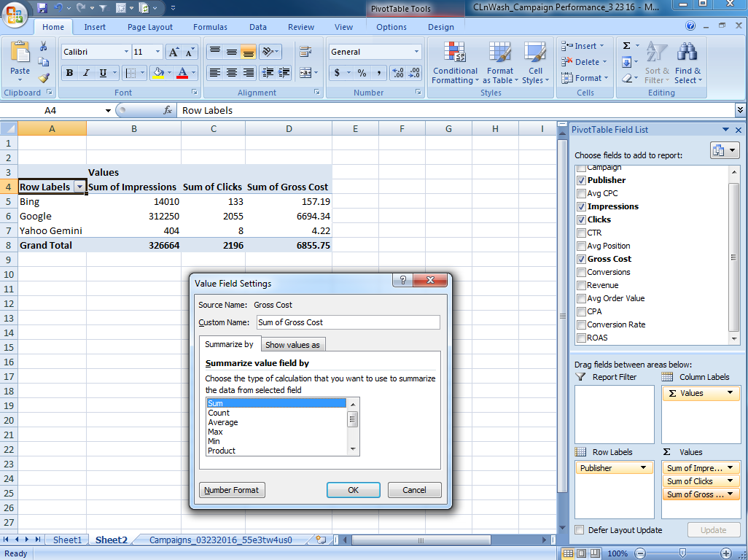
Task: Click the Wrap Text icon
Action: 305,52
